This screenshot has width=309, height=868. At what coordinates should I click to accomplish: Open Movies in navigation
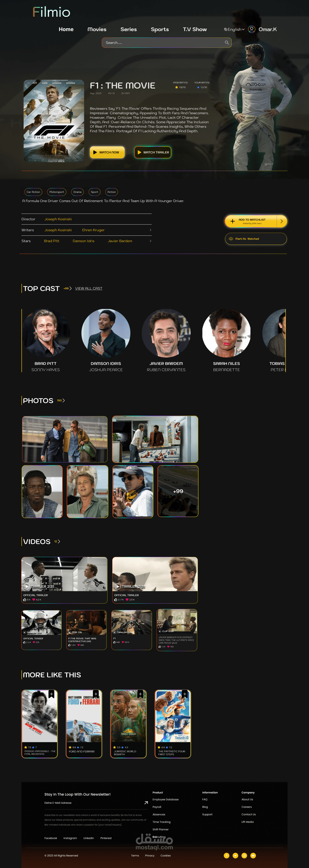click(x=97, y=29)
